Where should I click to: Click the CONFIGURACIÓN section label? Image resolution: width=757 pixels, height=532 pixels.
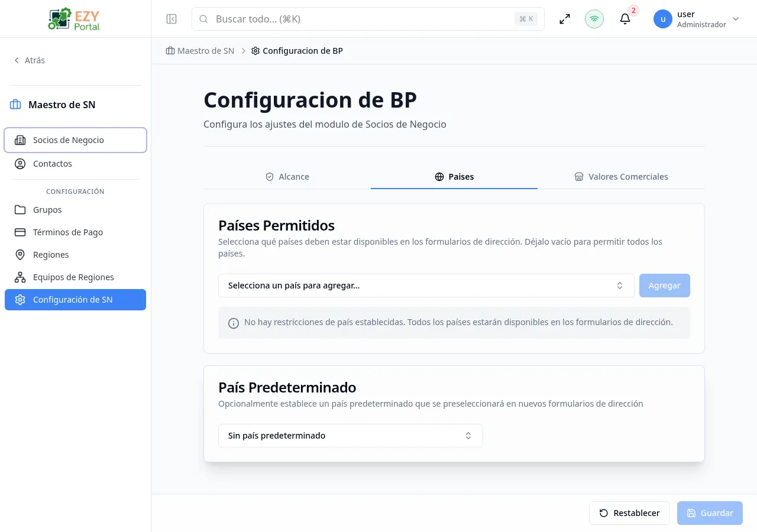click(75, 192)
